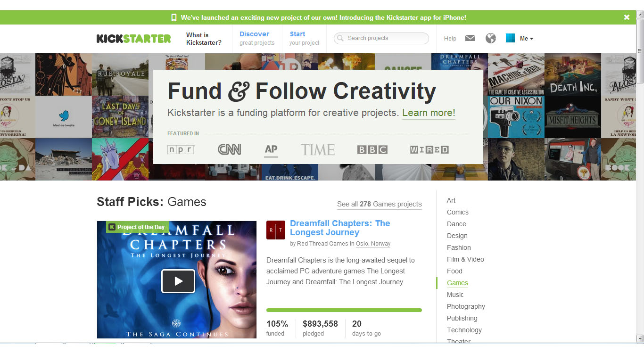Select the Music category

pyautogui.click(x=455, y=295)
